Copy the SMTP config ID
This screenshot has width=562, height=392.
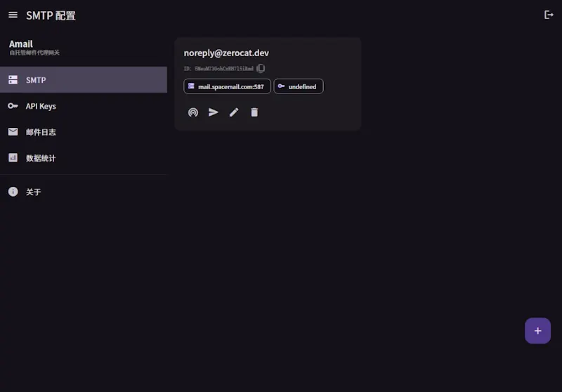pos(261,68)
